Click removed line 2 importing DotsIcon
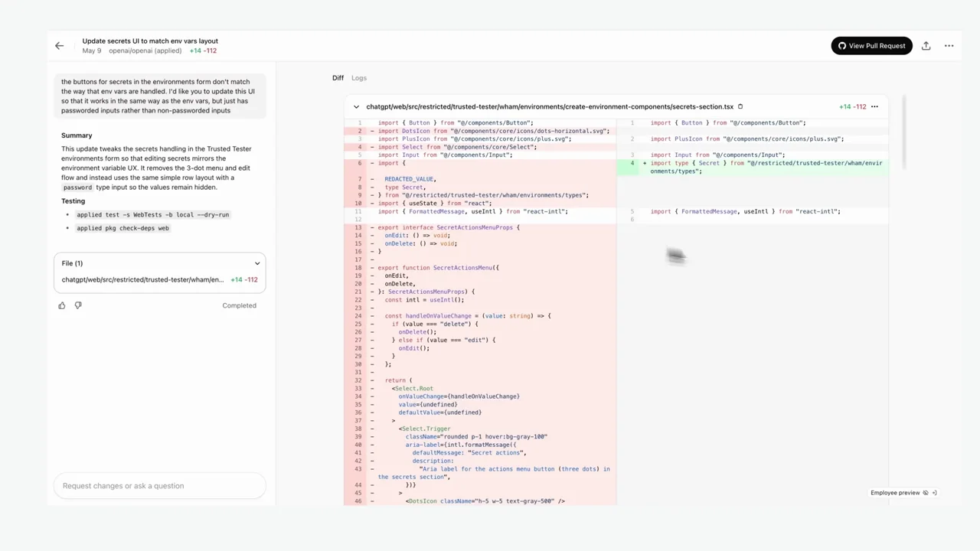Screen dimensions: 980x551 (x=480, y=131)
